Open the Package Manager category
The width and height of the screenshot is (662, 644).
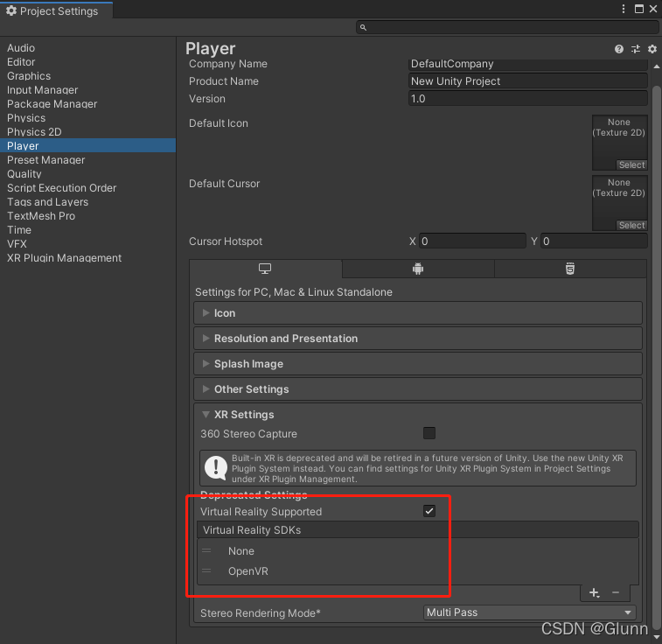tap(87, 103)
